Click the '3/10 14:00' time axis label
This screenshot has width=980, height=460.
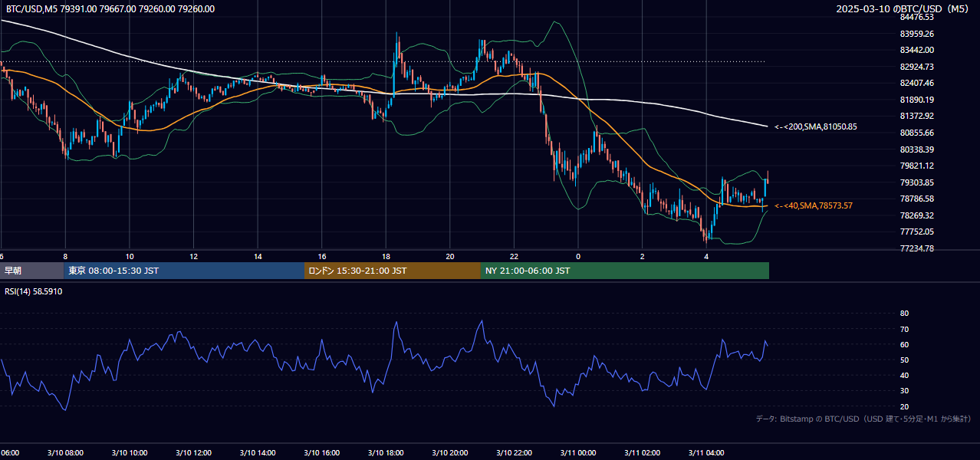[257, 453]
